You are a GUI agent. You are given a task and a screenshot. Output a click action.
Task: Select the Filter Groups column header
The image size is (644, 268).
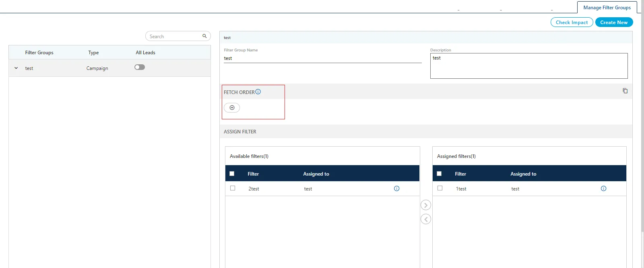pyautogui.click(x=39, y=53)
